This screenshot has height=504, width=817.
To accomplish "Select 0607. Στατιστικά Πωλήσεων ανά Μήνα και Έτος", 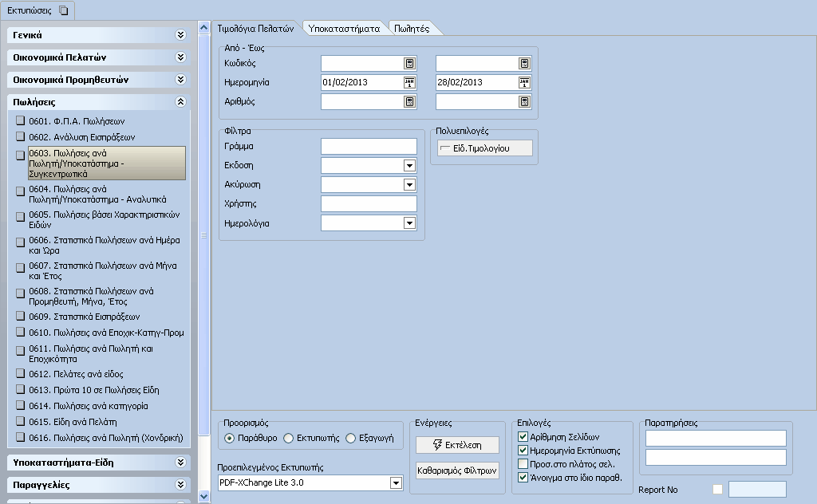I will [x=103, y=271].
